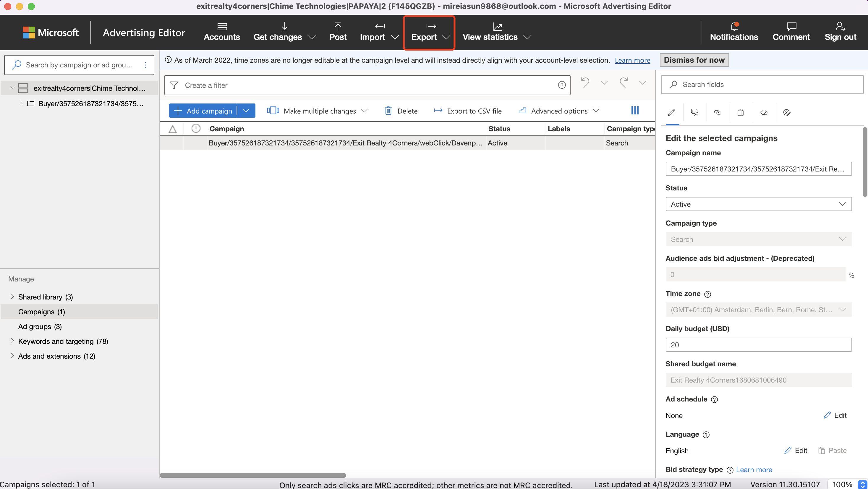Edit the Daily budget field
Screen dimensions: 868x489
(759, 344)
